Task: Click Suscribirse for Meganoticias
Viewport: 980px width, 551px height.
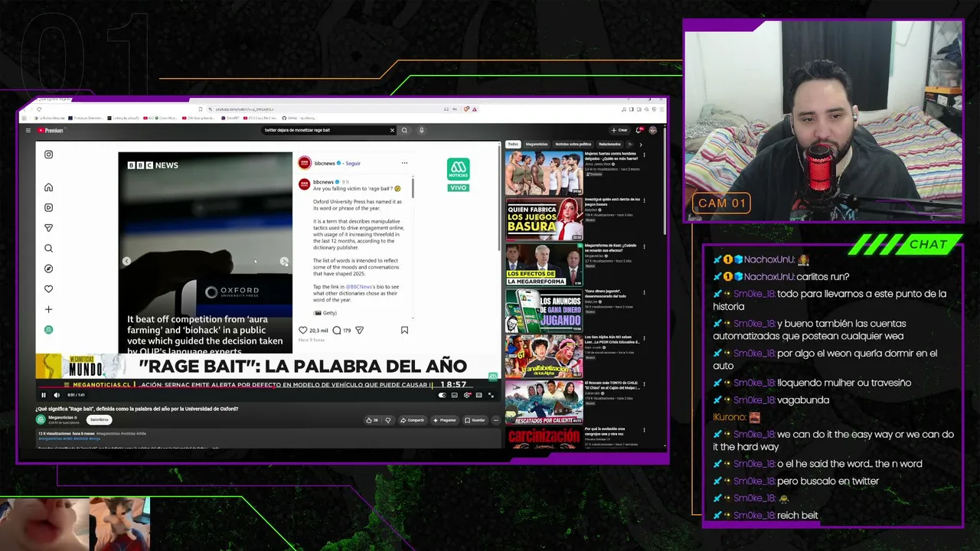Action: pyautogui.click(x=99, y=419)
